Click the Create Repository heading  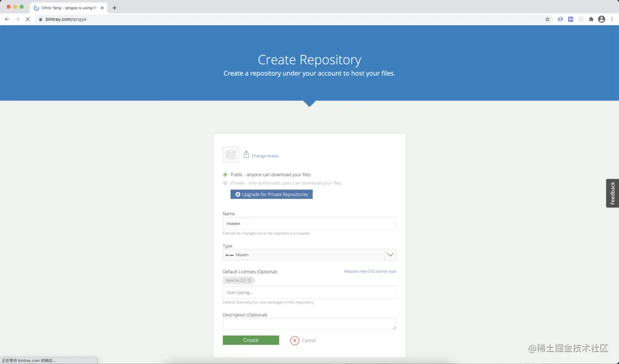pos(309,60)
